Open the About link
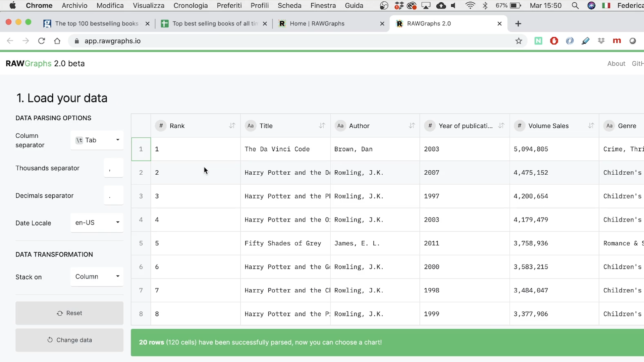644x362 pixels. [616, 64]
